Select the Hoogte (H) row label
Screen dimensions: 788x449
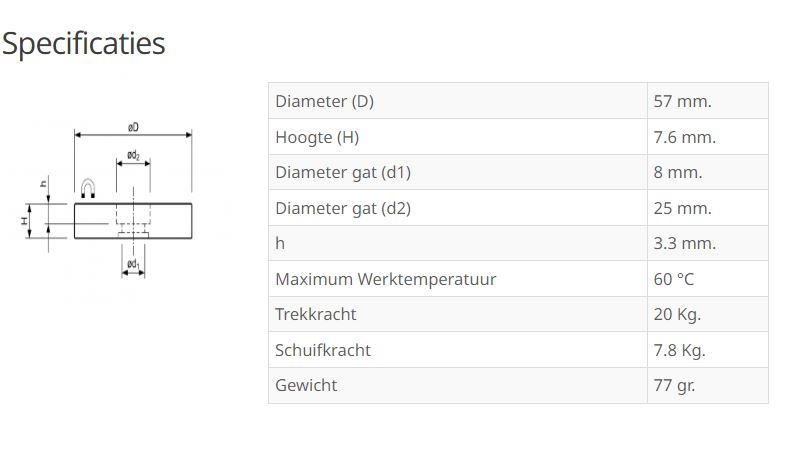click(x=316, y=137)
